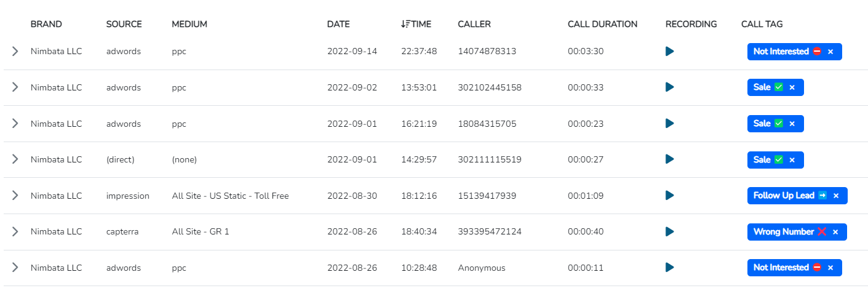Play the 16:21:19 call recording

point(670,124)
